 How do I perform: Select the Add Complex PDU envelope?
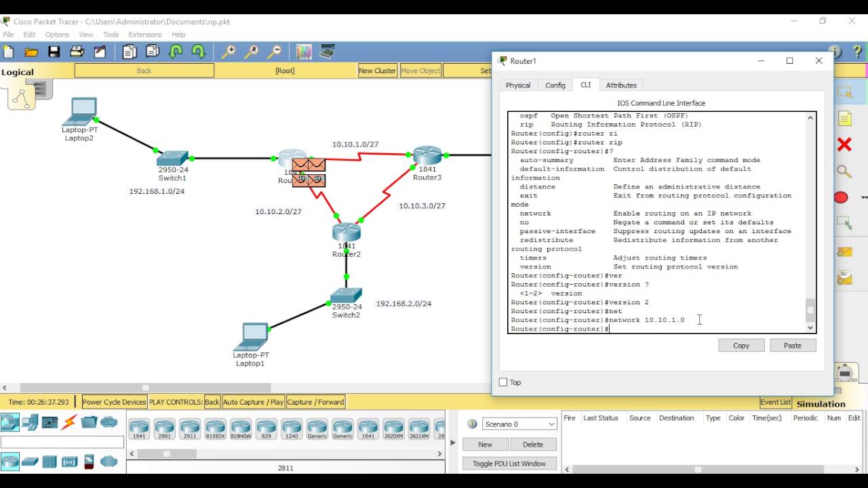click(x=844, y=278)
